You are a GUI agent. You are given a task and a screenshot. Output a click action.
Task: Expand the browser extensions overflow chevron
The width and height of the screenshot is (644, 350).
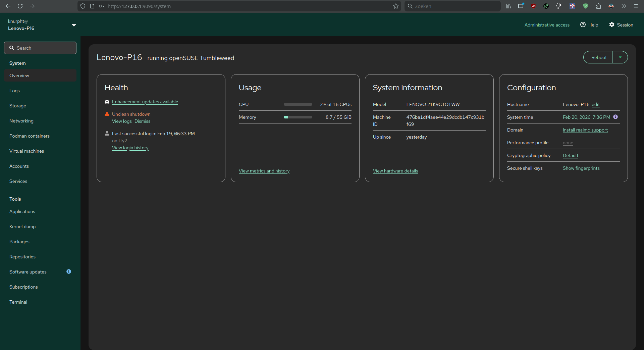click(x=624, y=6)
